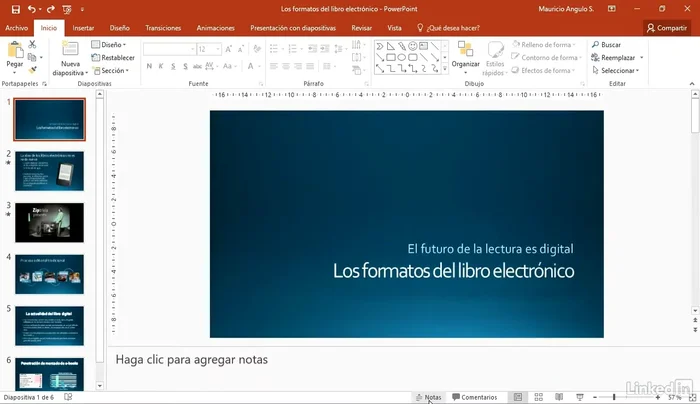This screenshot has width=700, height=404.
Task: Click the font name input box
Action: coord(169,49)
